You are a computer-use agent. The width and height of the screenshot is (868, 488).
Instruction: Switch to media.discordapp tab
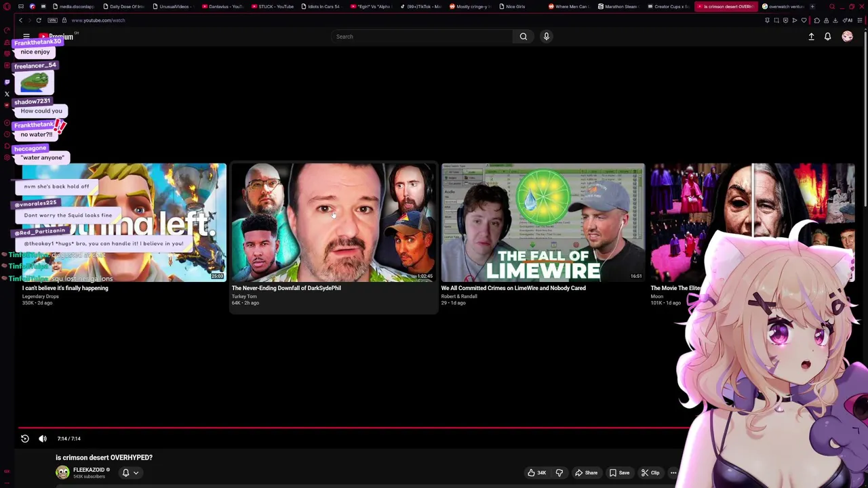pos(73,7)
